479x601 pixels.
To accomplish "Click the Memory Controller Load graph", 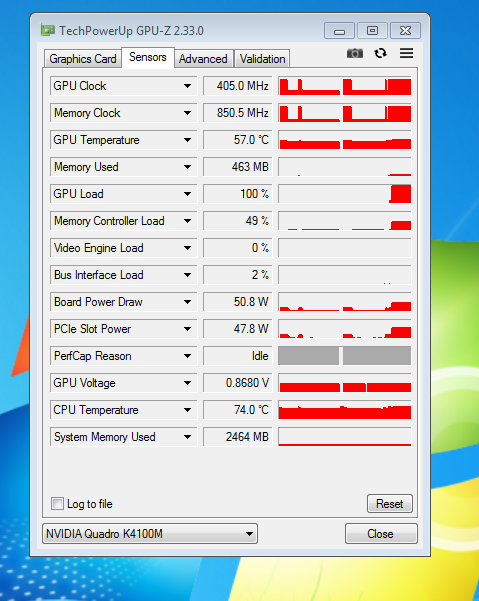I will click(345, 221).
